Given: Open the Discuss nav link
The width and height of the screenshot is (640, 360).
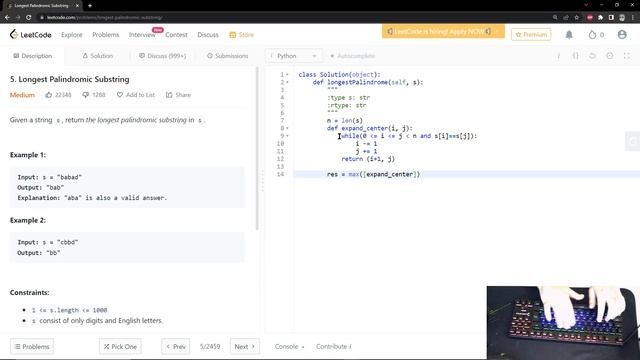Looking at the screenshot, I should (208, 35).
